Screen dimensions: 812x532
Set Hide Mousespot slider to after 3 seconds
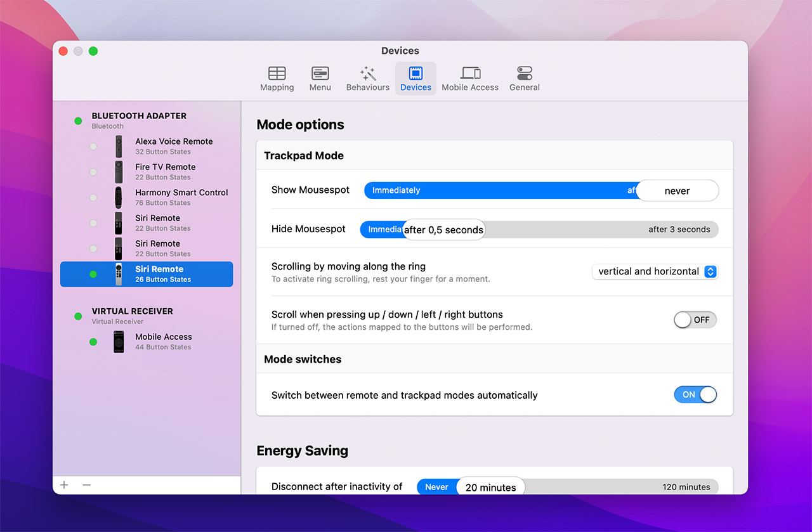679,230
